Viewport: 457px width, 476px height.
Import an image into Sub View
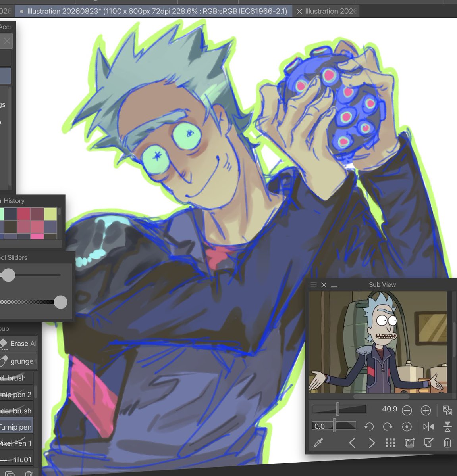tap(409, 443)
